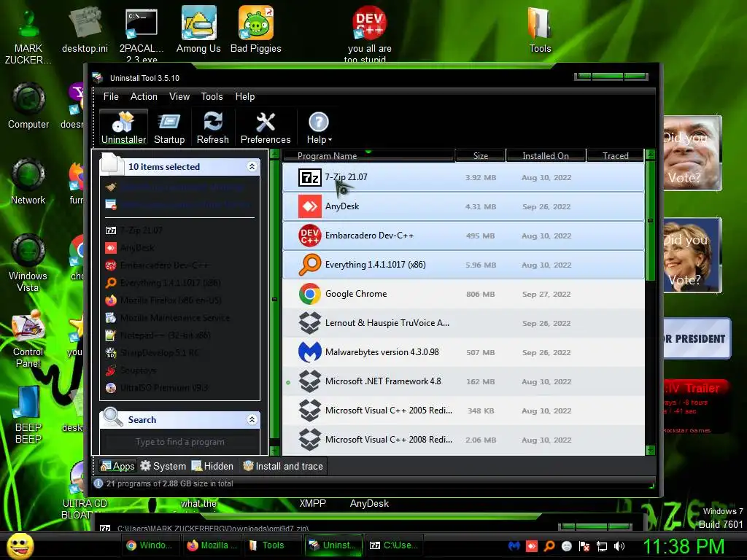The height and width of the screenshot is (560, 747).
Task: Open Preferences from the toolbar
Action: coord(266,127)
